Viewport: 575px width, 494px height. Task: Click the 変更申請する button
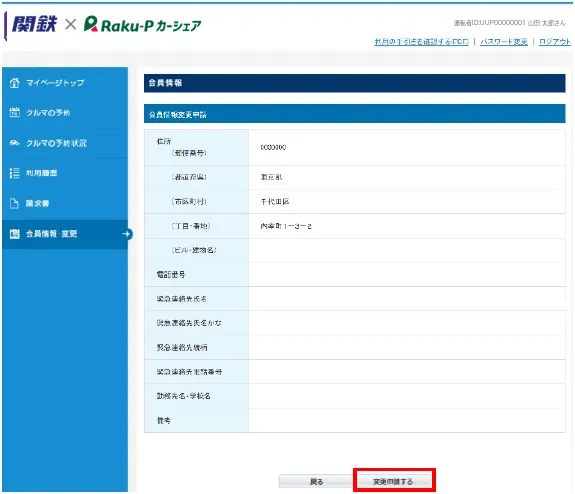point(393,482)
